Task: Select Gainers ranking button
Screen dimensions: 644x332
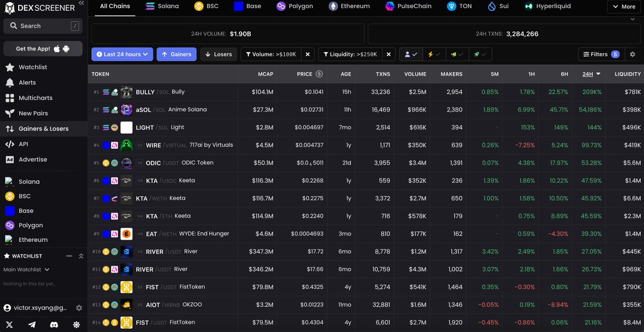Action: (x=177, y=54)
